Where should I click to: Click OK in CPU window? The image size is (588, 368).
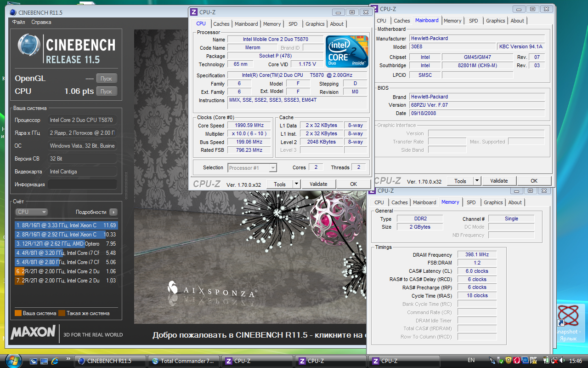(353, 184)
